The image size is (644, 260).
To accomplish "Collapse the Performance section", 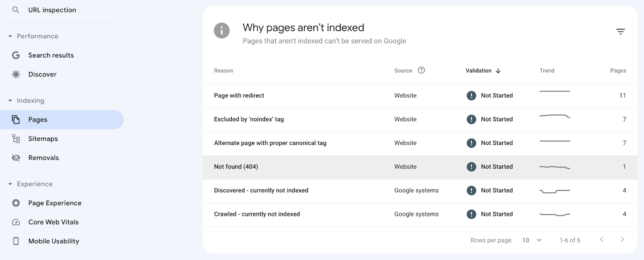I will pos(10,36).
